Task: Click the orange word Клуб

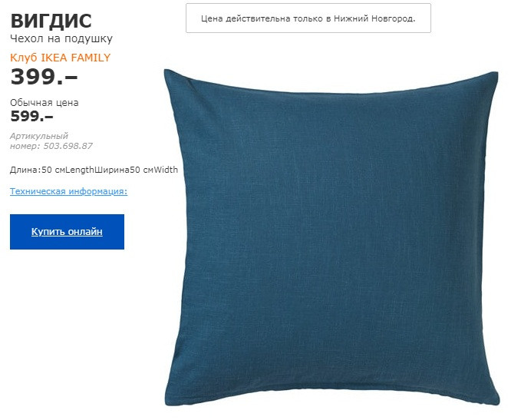Action: coord(23,58)
